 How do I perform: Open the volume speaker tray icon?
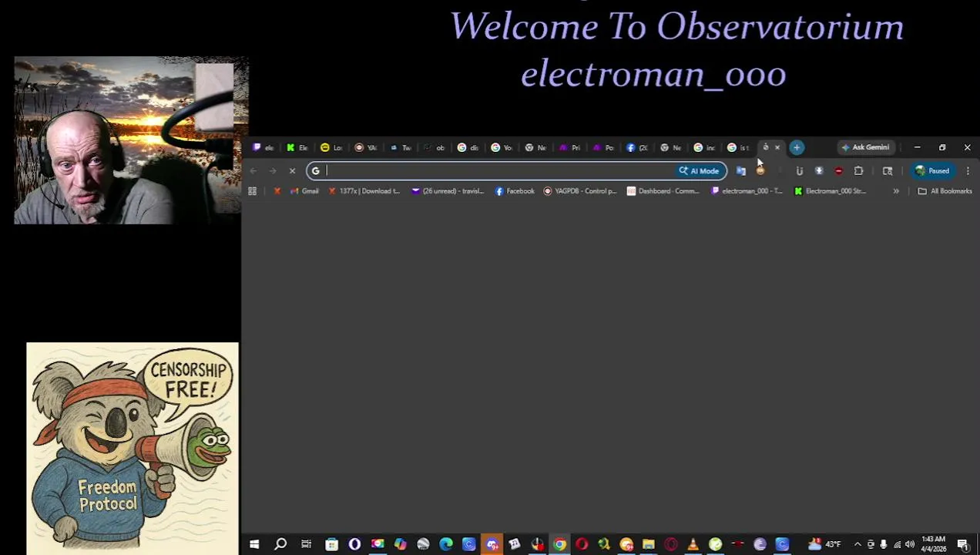click(x=910, y=545)
